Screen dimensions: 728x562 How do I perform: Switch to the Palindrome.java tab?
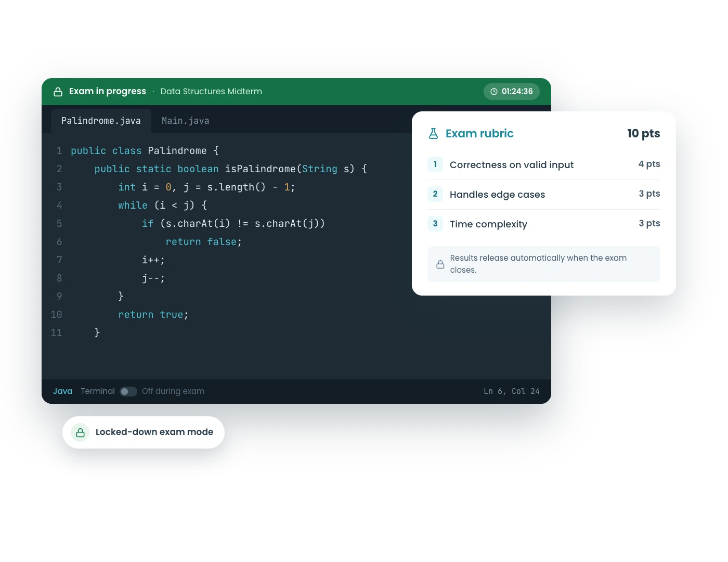click(101, 121)
